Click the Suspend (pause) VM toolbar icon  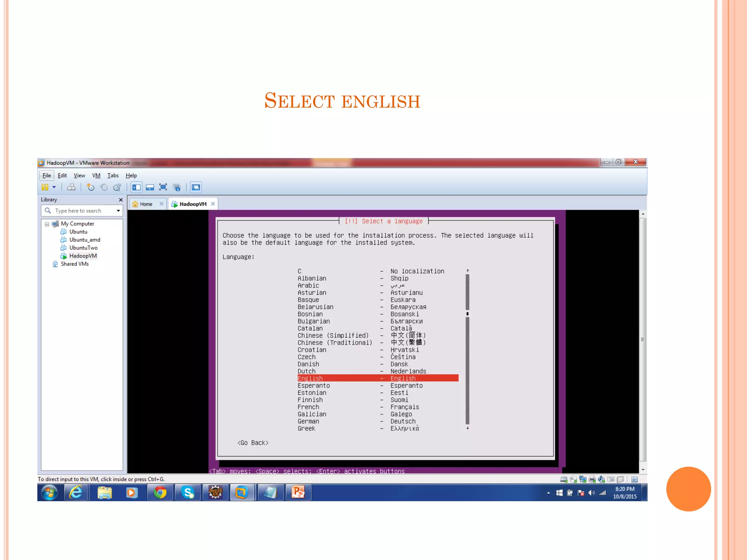[x=45, y=187]
